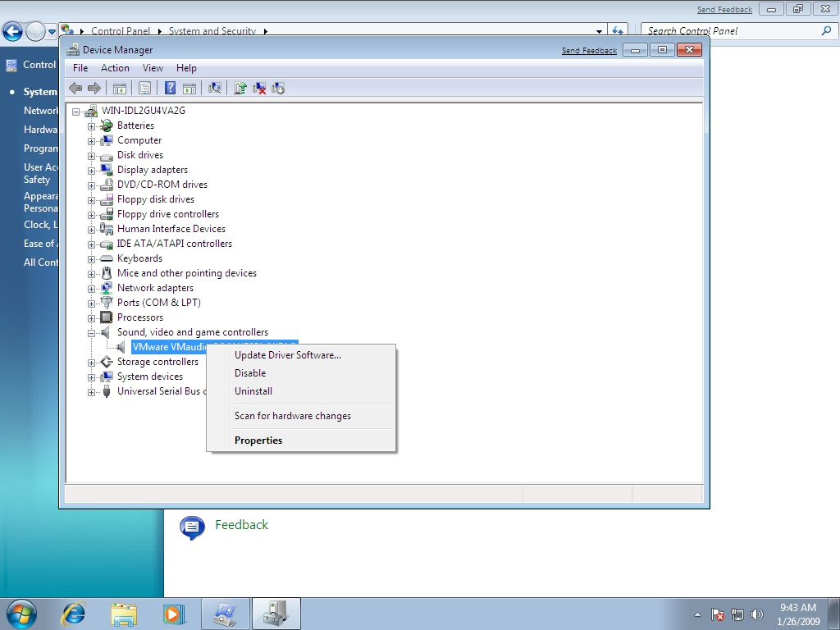Click the Control Panel back navigation button
This screenshot has height=630, width=840.
[x=13, y=31]
